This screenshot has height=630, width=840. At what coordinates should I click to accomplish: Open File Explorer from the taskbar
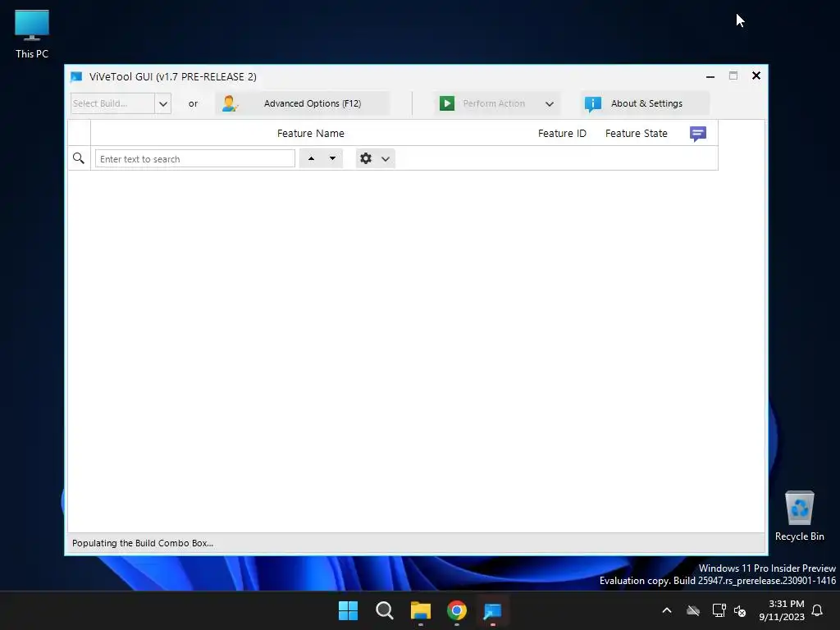pyautogui.click(x=421, y=610)
